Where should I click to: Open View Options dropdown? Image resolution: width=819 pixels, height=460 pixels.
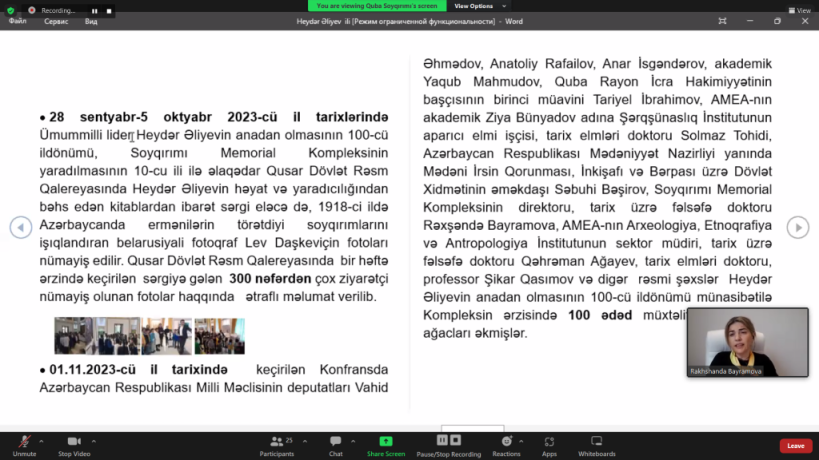[x=479, y=6]
